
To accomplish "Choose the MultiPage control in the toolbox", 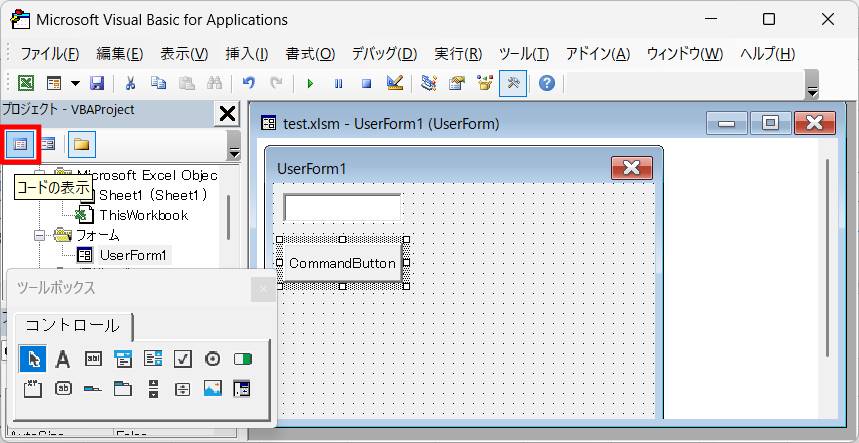I will [x=123, y=389].
